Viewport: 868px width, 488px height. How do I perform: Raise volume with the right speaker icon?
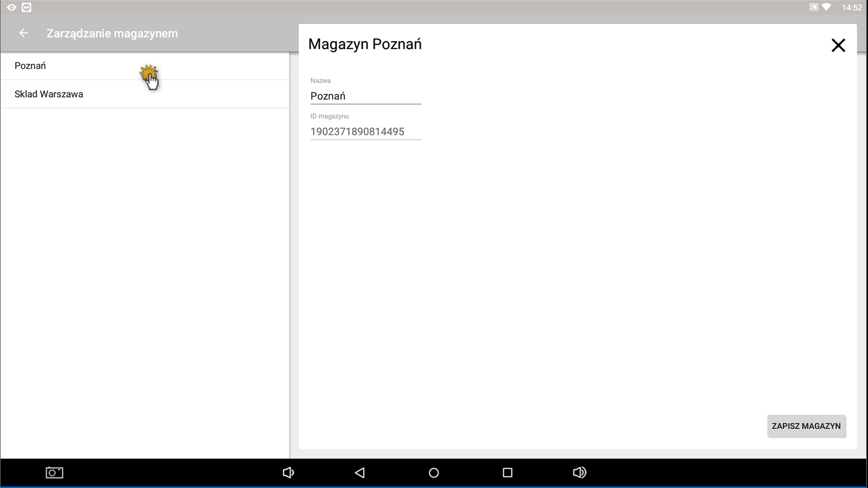click(579, 472)
